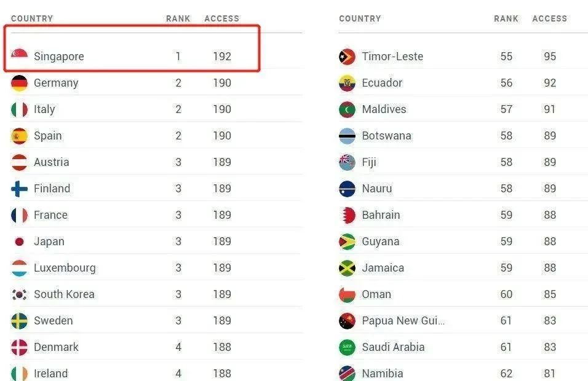Click the South Korea flag icon
588x381 pixels.
[x=19, y=294]
